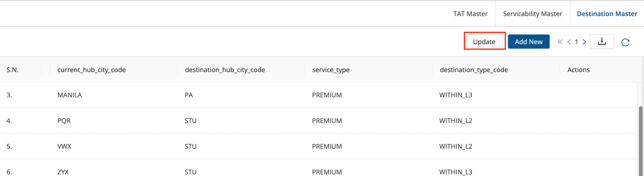Click the current page number 1
The image size is (644, 176).
click(x=576, y=42)
